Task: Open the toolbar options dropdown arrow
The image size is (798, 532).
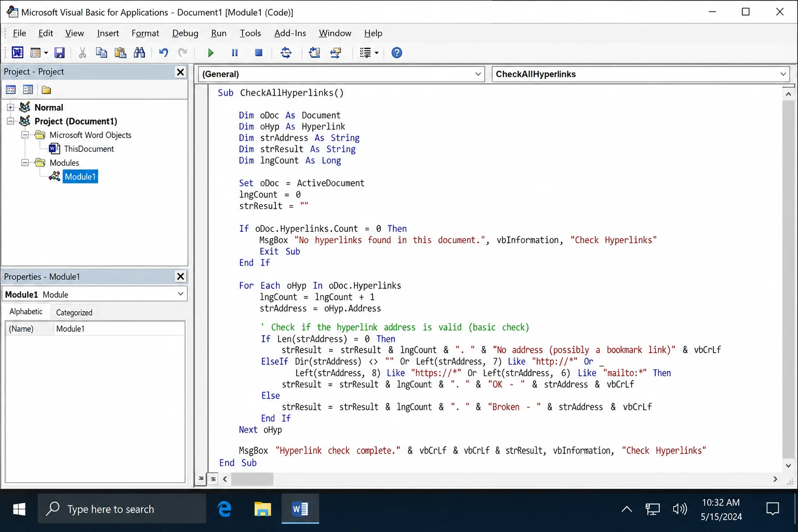Action: pyautogui.click(x=377, y=52)
